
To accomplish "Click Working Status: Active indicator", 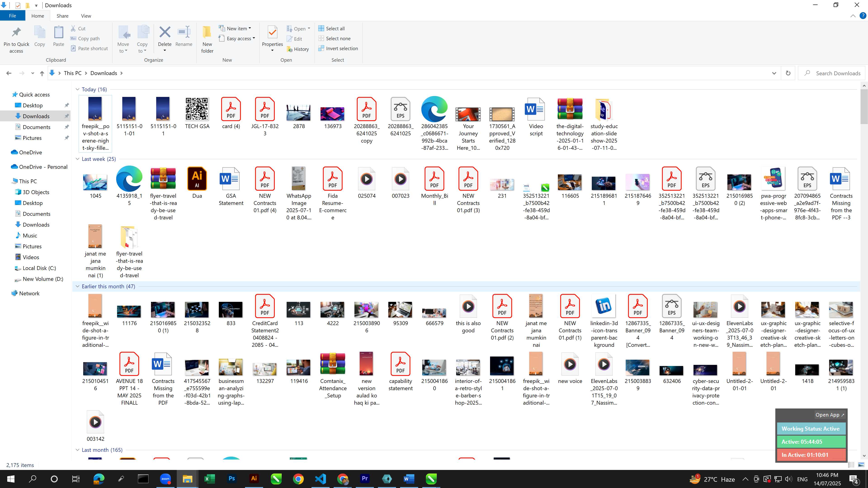I will [811, 429].
